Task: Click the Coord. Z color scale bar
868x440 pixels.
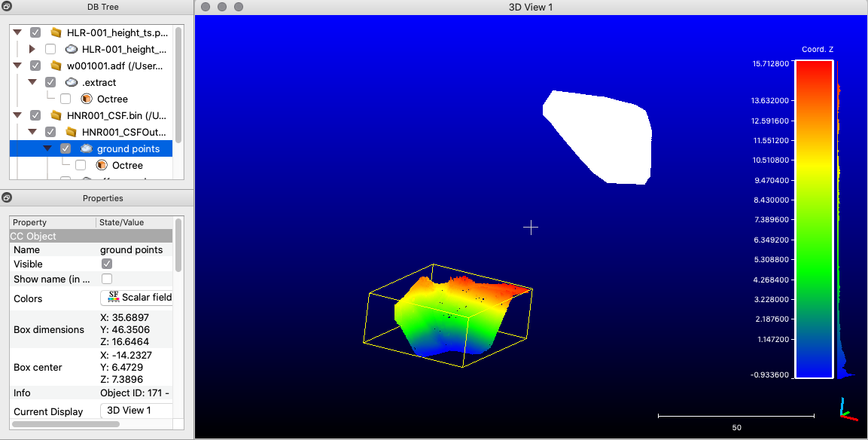Action: pos(813,218)
